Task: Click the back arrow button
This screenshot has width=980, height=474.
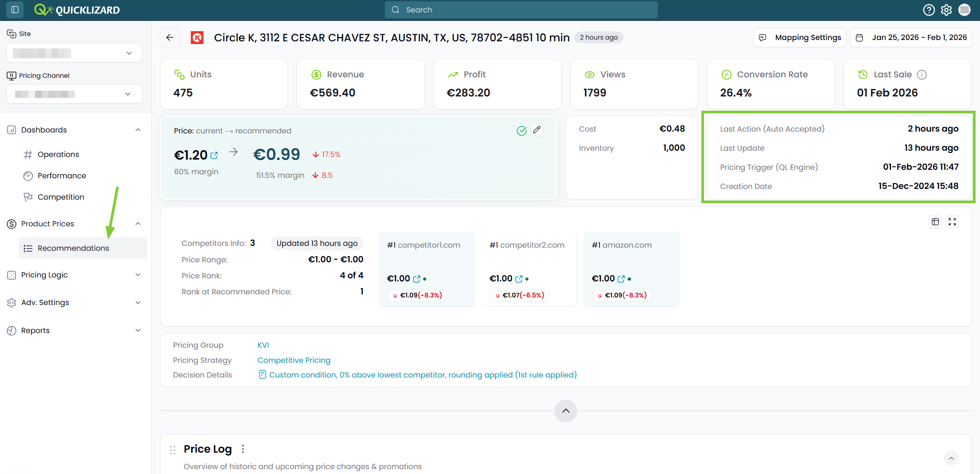Action: click(170, 37)
